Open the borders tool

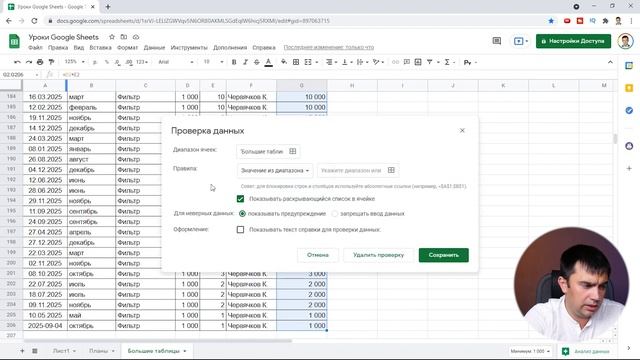click(x=296, y=62)
